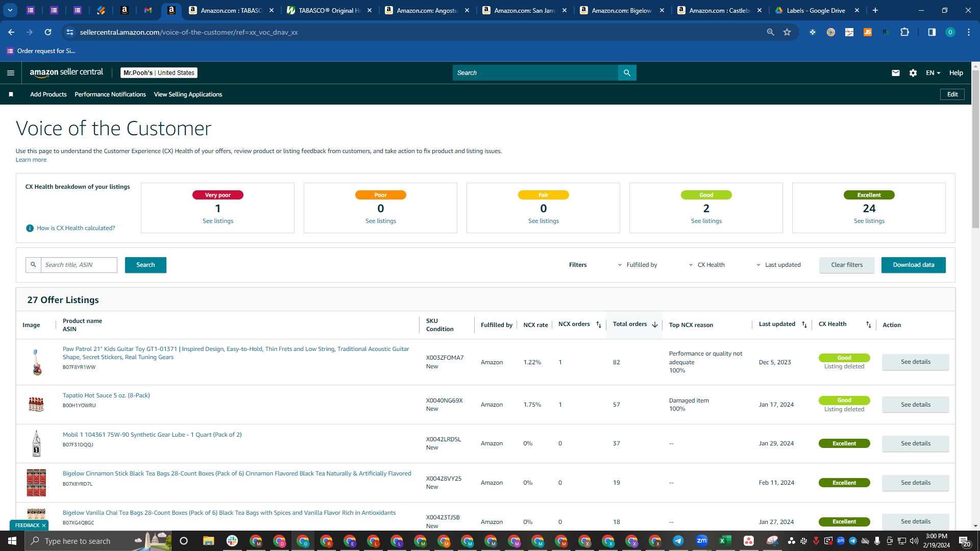This screenshot has height=551, width=980.
Task: Click the bookmark flag icon beside Add Products
Action: 11,94
